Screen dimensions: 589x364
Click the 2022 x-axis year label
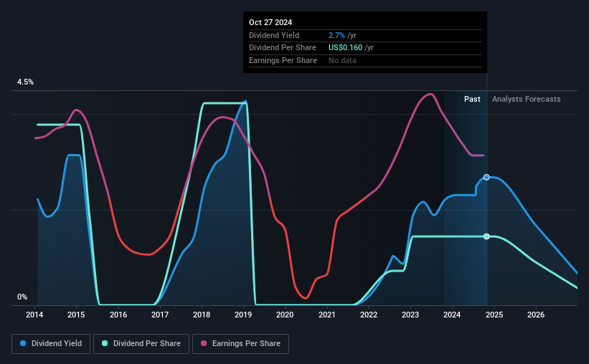[369, 315]
